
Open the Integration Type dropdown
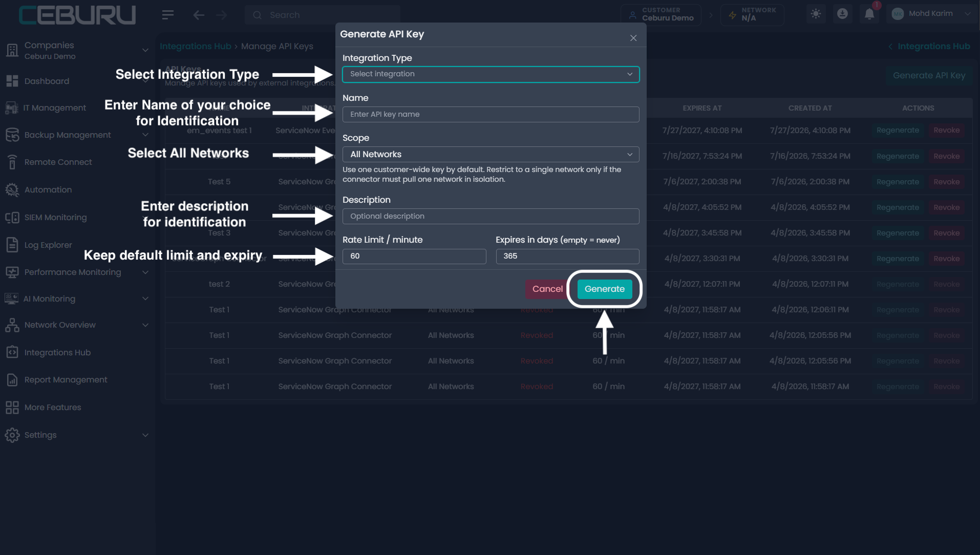pyautogui.click(x=491, y=74)
